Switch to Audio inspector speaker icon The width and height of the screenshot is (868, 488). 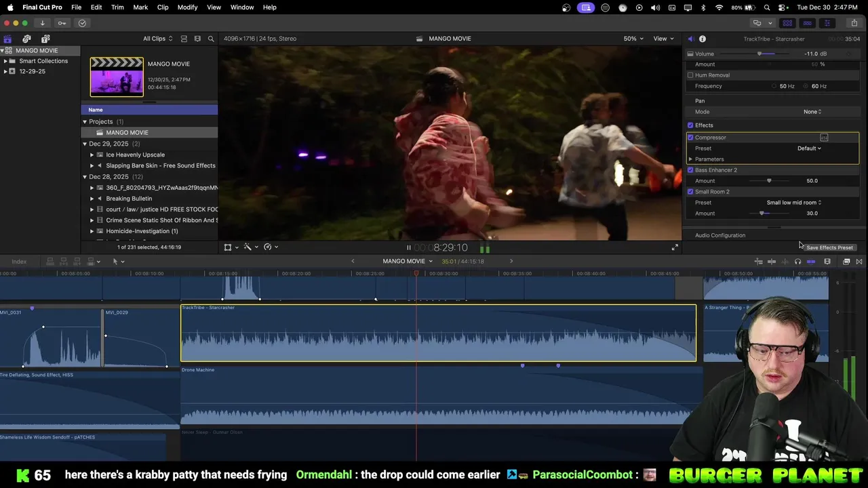pyautogui.click(x=690, y=39)
